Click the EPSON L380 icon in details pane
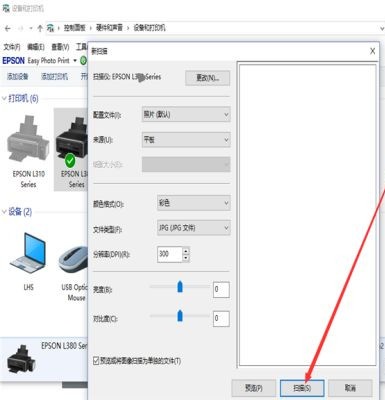The width and height of the screenshot is (385, 400). pos(21,359)
